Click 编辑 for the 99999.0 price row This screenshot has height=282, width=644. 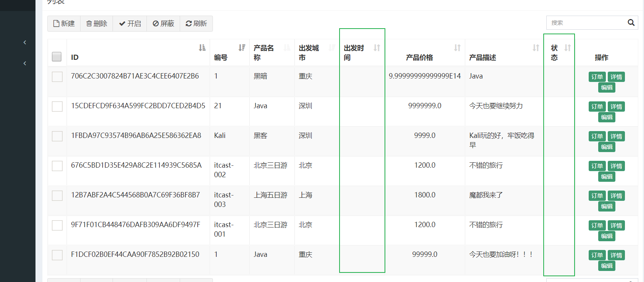pos(607,266)
